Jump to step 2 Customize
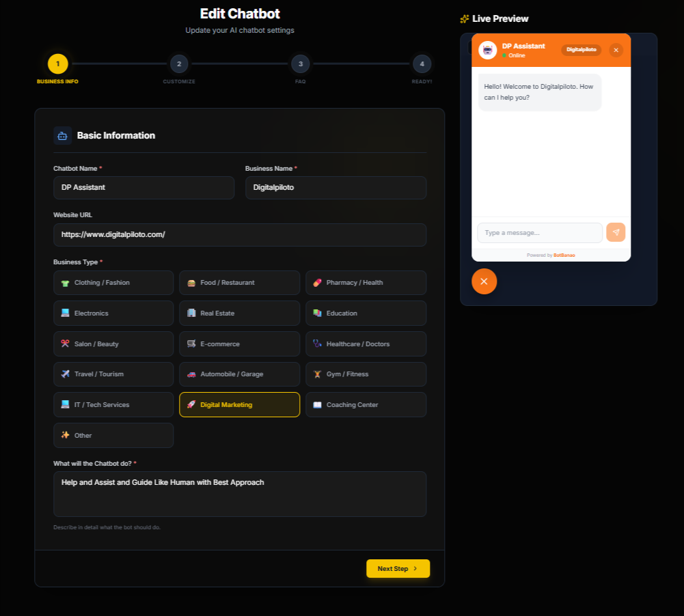This screenshot has width=684, height=616. click(x=179, y=64)
